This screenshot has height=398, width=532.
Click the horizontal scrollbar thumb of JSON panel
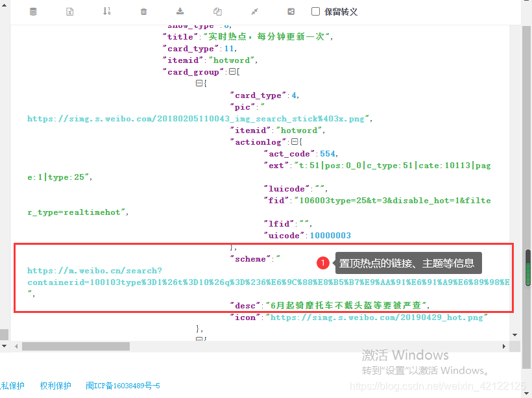tap(76, 346)
